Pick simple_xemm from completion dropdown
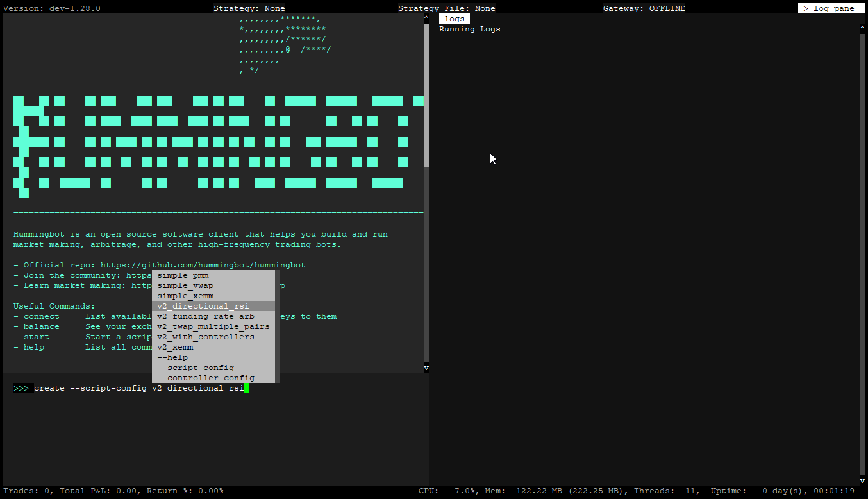 point(185,296)
